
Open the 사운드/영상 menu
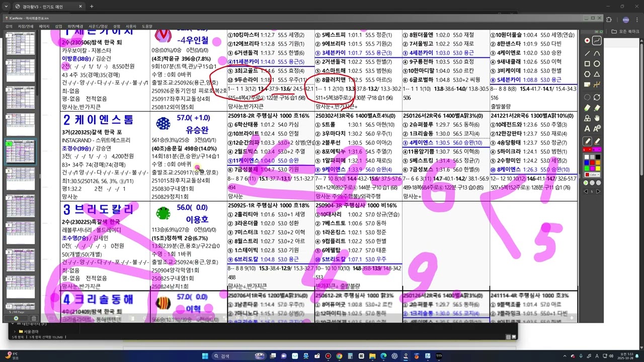click(x=98, y=26)
